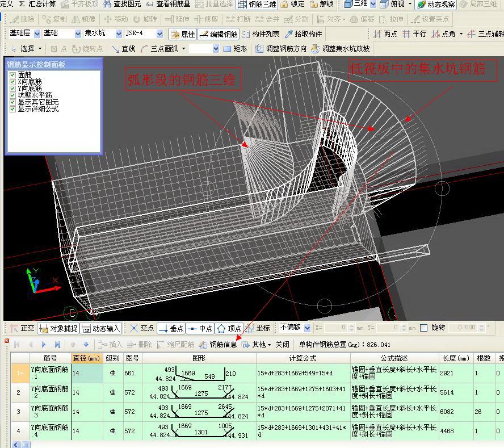Activate 动态观察 dynamic orbit tool
Viewport: 504px width, 448px height.
tap(435, 4)
